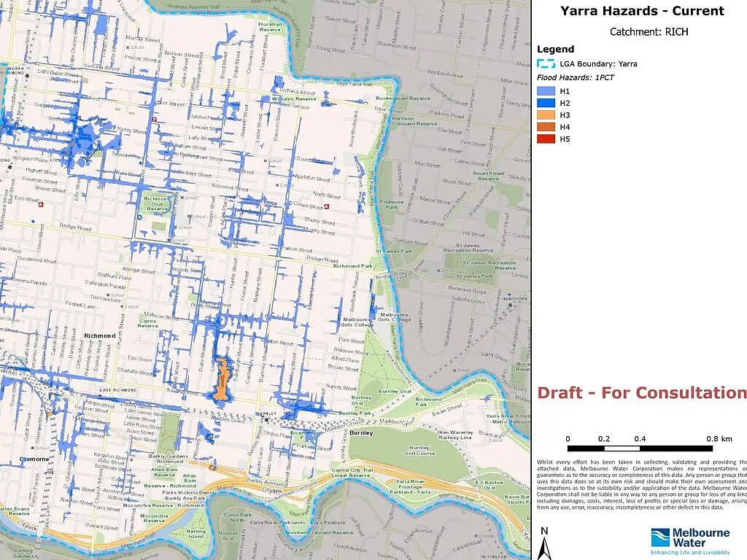This screenshot has width=747, height=560.
Task: Select the H2 legend color swatch
Action: point(546,103)
